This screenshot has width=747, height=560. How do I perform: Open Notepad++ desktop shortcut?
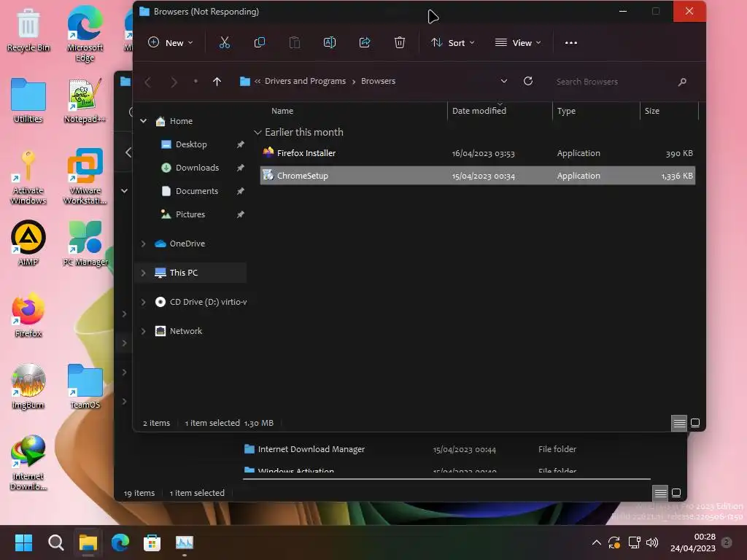point(85,101)
